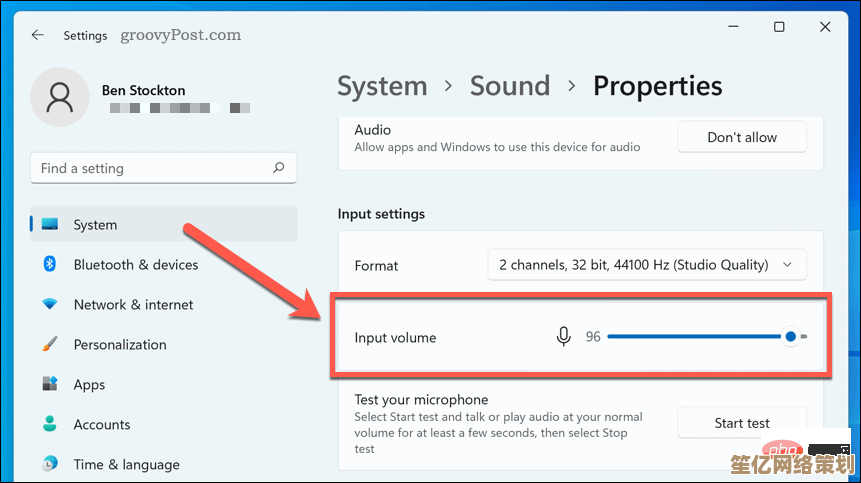
Task: Mute microphone using input volume icon
Action: [564, 337]
